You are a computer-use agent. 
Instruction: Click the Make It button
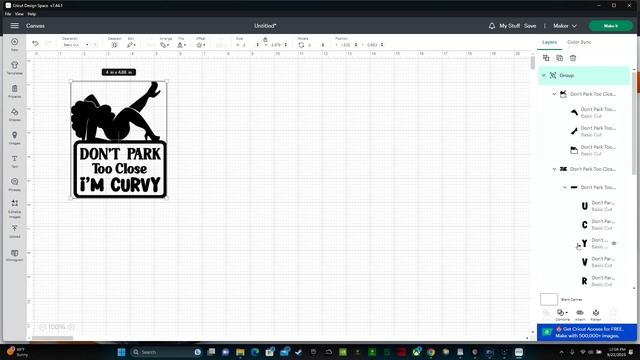(x=611, y=26)
